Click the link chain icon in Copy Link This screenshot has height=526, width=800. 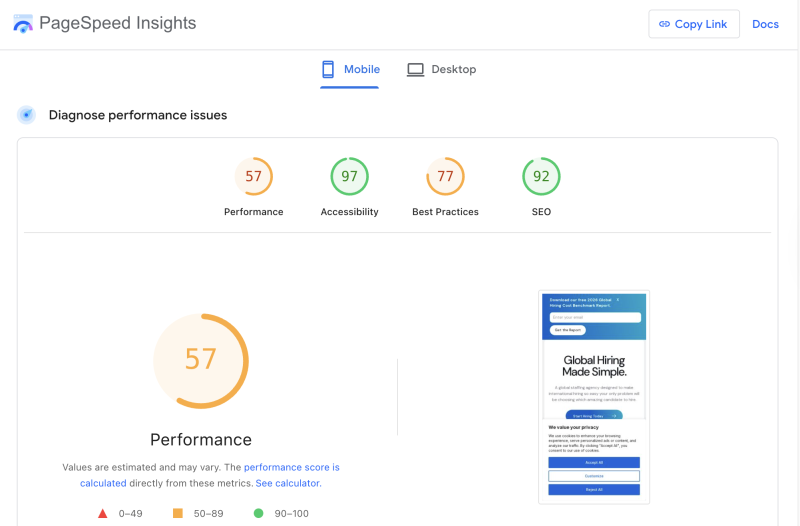664,24
